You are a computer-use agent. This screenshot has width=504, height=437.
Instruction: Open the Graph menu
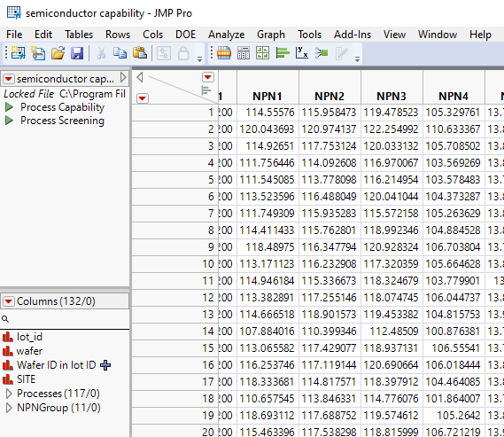click(x=271, y=35)
